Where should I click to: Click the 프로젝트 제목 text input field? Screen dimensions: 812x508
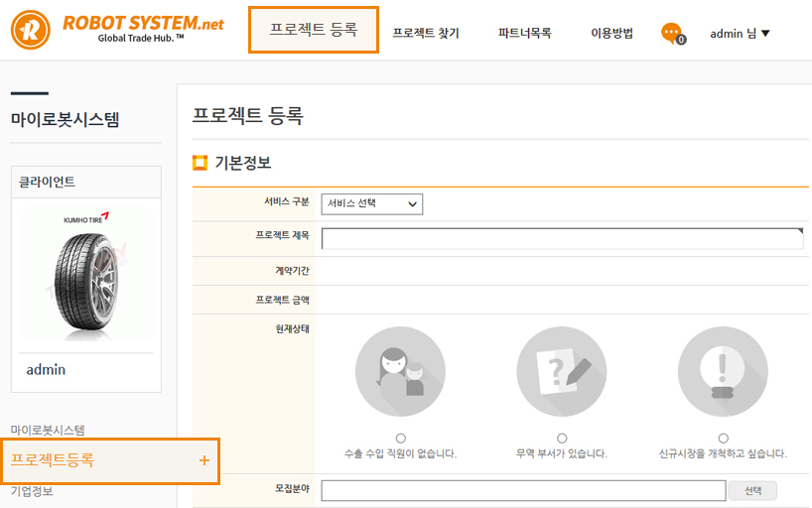click(562, 238)
